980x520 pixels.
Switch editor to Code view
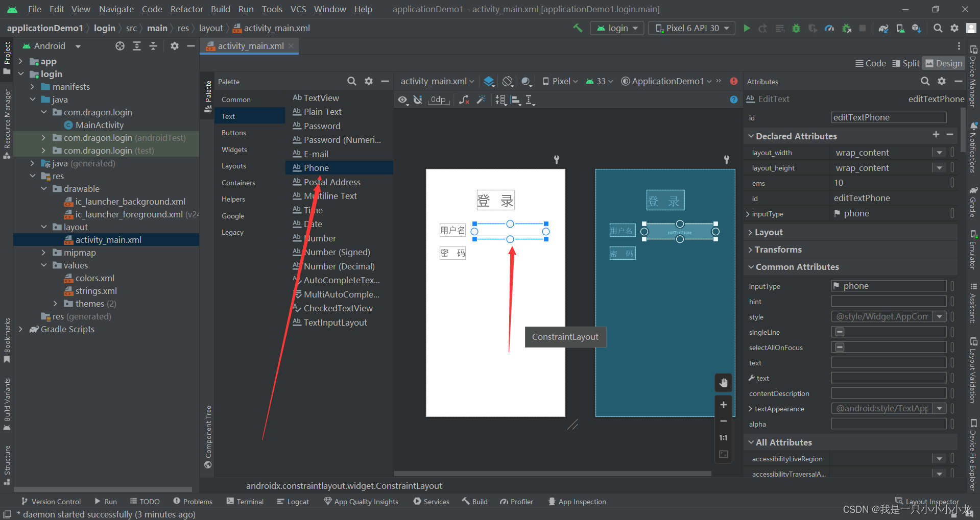click(870, 63)
